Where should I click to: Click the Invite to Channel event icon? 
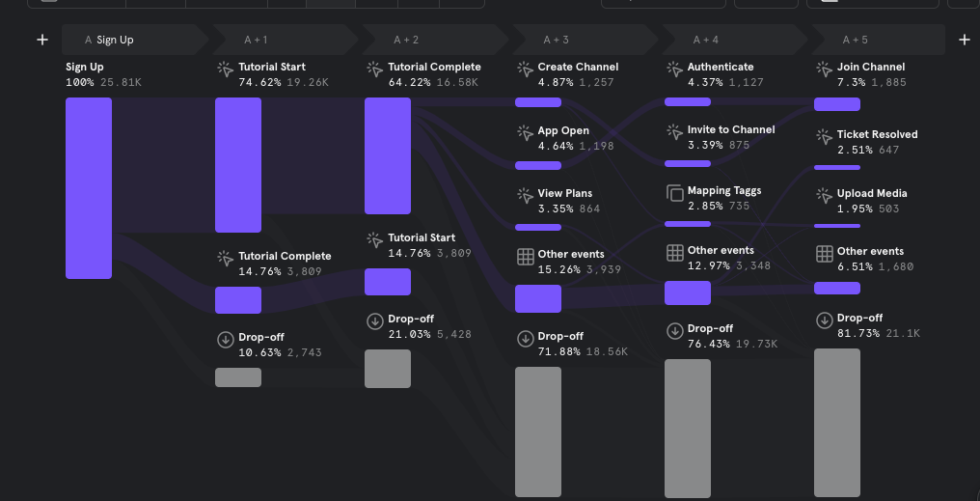[675, 131]
